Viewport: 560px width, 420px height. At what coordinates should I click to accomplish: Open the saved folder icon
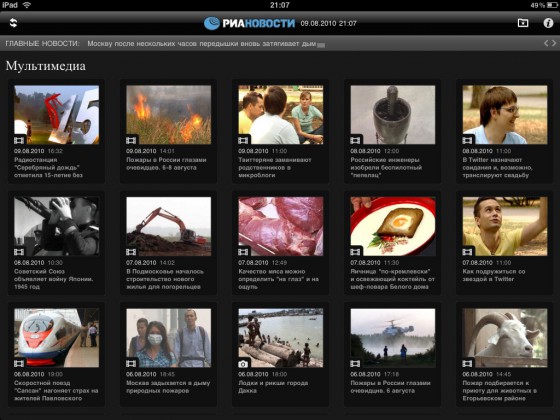pyautogui.click(x=523, y=23)
